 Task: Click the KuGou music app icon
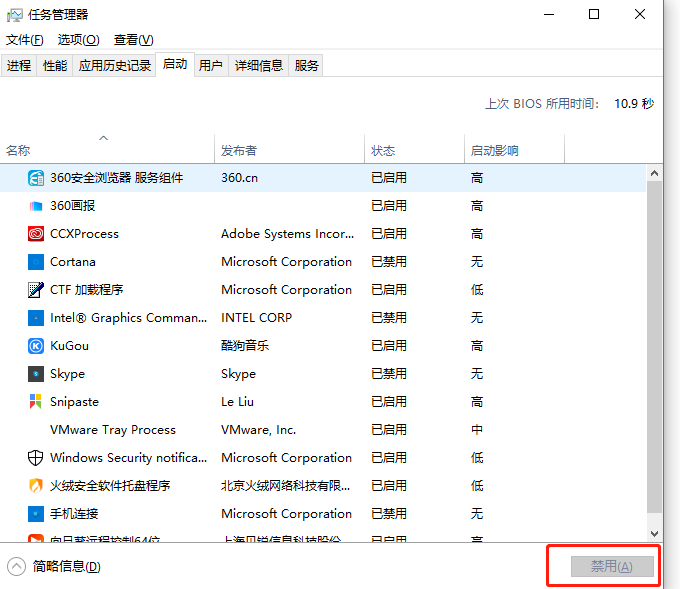36,346
